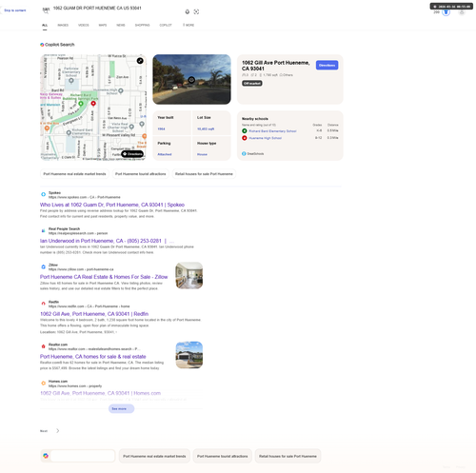Open Redfin 1062 Gill Ave result link
Image resolution: width=476 pixels, height=473 pixels.
click(94, 314)
